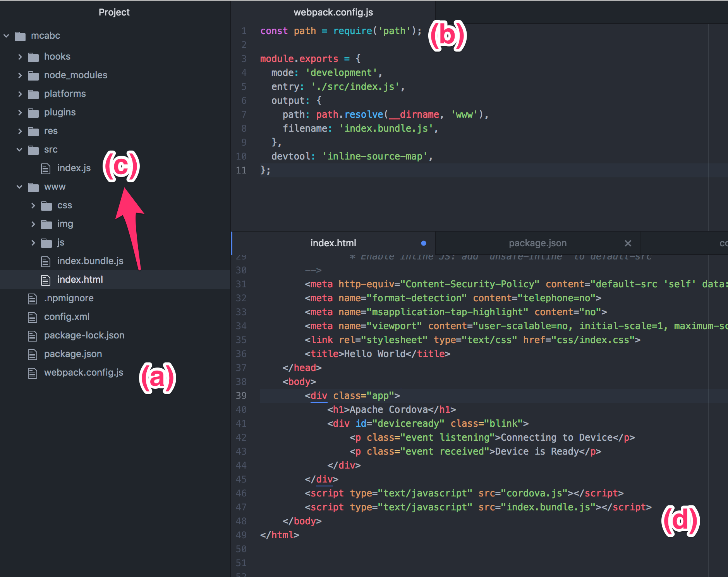
Task: Click the index.js file icon
Action: pyautogui.click(x=46, y=168)
